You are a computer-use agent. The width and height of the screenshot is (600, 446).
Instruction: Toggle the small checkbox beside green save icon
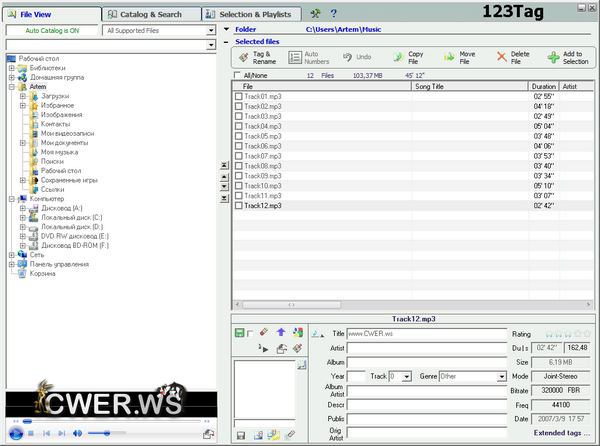(250, 334)
